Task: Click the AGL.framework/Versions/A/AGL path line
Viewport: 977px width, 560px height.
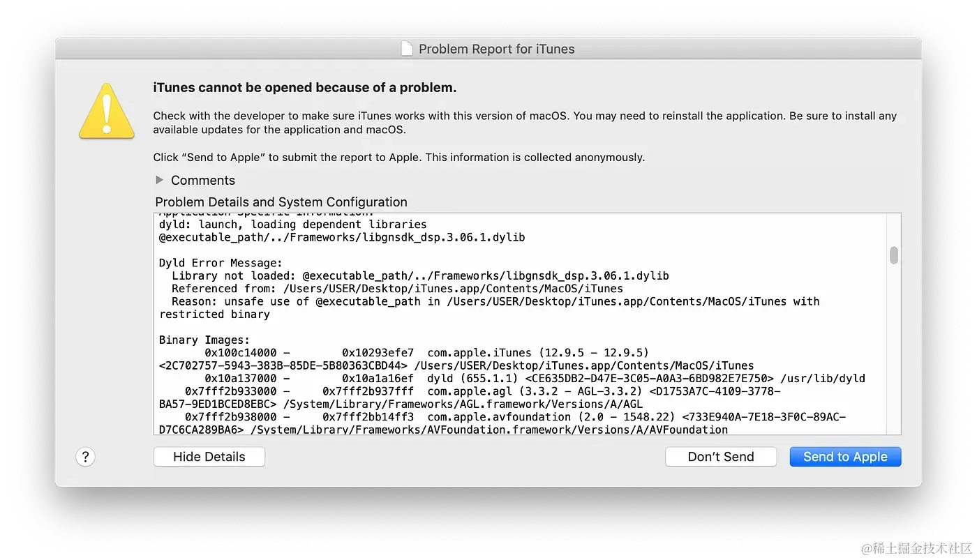Action: [x=401, y=404]
